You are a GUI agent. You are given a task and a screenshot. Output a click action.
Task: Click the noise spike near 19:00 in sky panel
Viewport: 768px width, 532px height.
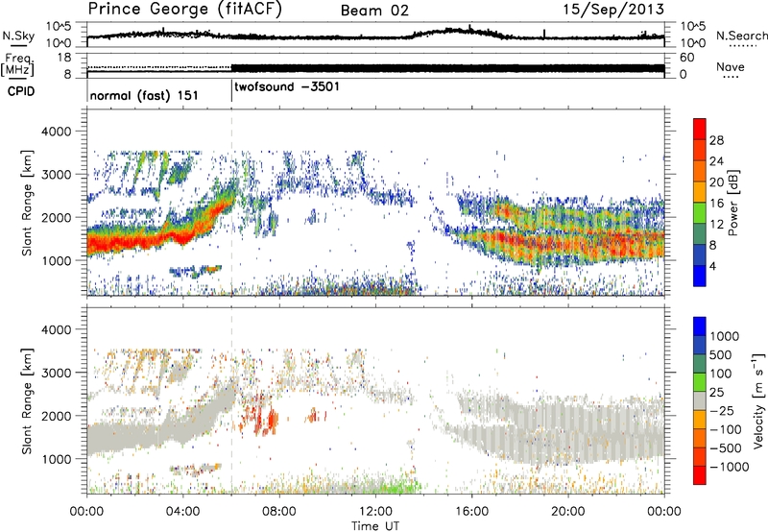tap(544, 34)
